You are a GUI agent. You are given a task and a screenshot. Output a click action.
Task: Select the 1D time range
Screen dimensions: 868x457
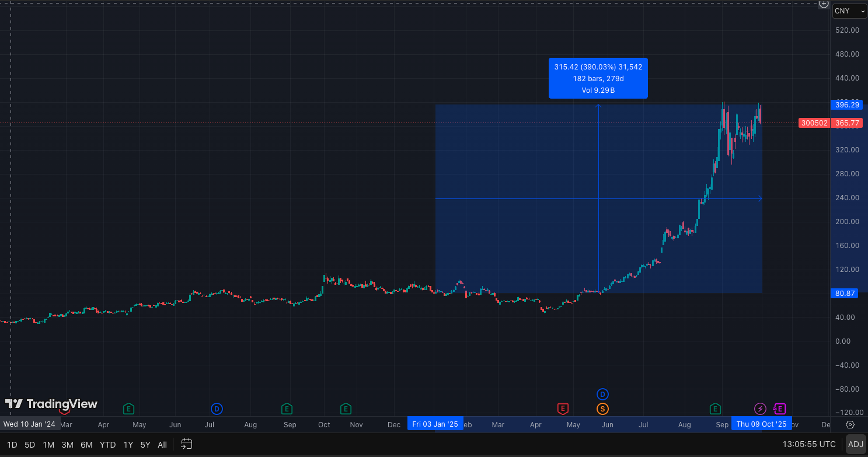pyautogui.click(x=12, y=445)
